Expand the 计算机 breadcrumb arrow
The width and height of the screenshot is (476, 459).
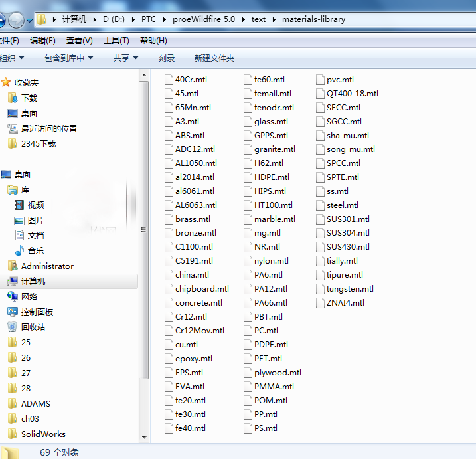point(95,19)
